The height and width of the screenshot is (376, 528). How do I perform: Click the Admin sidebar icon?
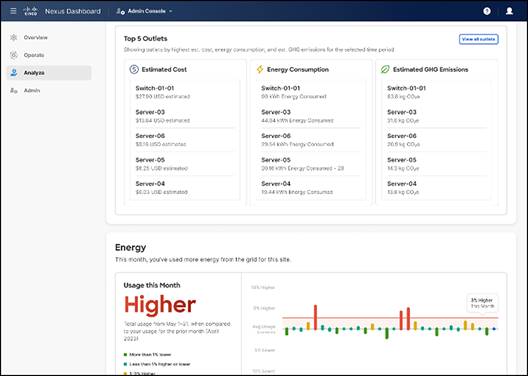tap(13, 91)
